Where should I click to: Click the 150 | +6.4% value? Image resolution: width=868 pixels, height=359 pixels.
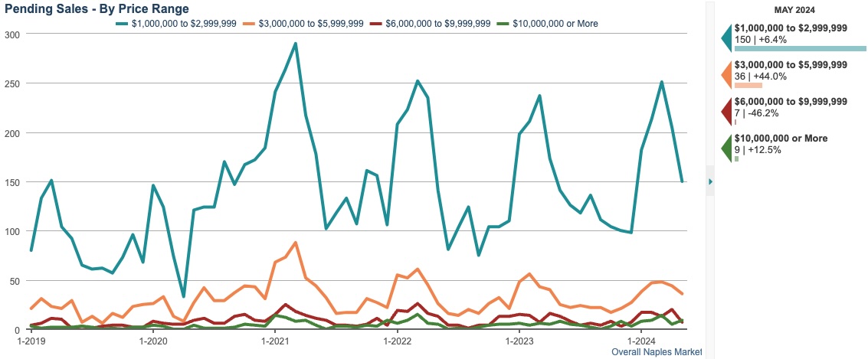click(x=761, y=40)
